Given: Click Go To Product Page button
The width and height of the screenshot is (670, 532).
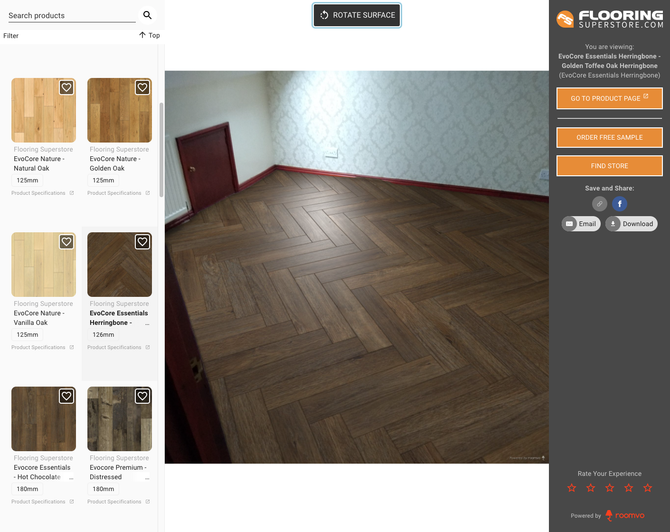Looking at the screenshot, I should point(609,98).
